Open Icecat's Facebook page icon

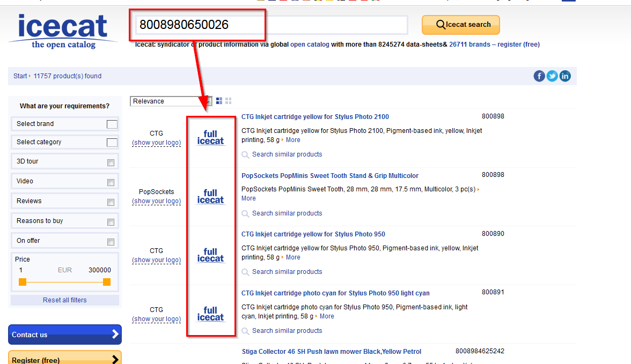point(539,76)
